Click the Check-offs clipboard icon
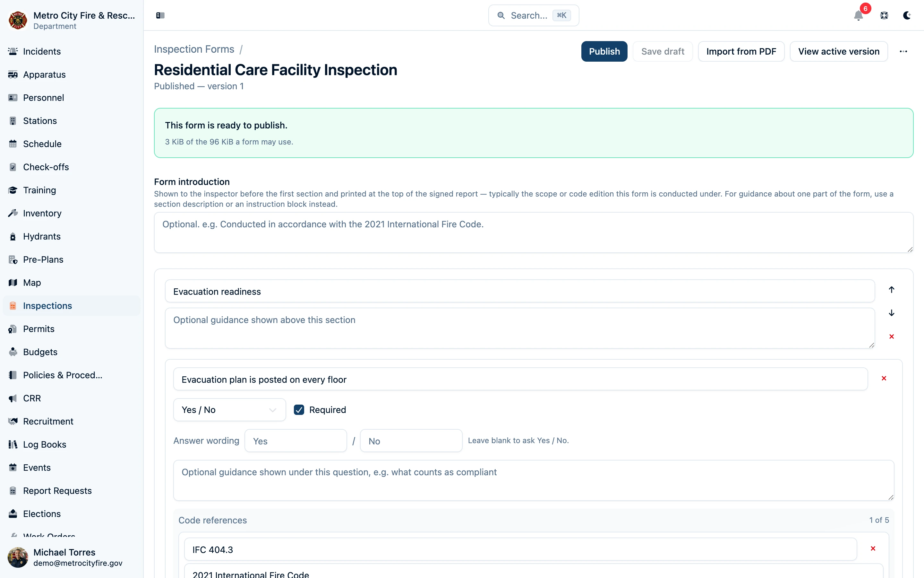Viewport: 924px width, 578px height. click(x=13, y=167)
